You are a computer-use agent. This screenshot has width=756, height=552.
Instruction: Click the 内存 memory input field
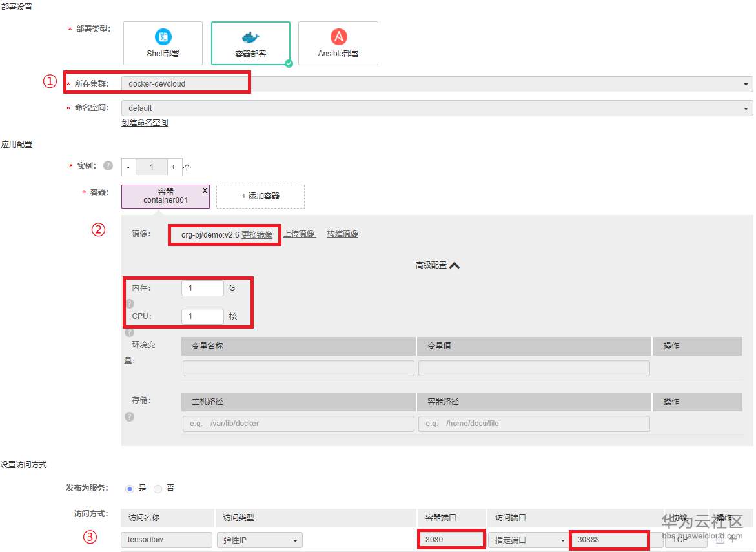tap(203, 288)
